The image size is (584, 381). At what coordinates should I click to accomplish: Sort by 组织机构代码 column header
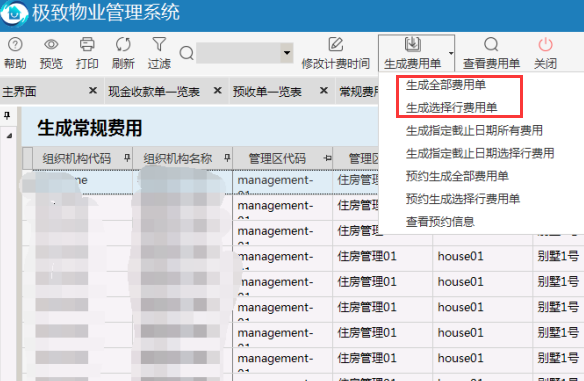77,159
